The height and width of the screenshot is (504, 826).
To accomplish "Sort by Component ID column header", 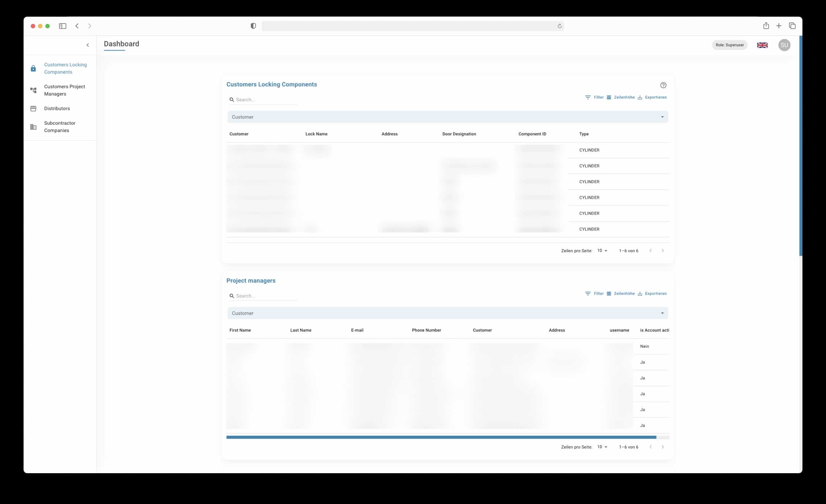I will point(532,134).
